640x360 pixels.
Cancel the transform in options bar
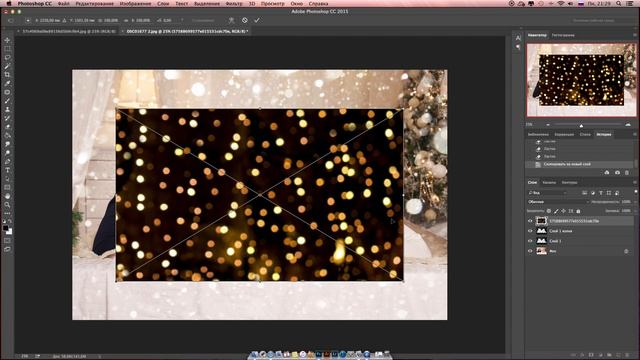point(244,20)
